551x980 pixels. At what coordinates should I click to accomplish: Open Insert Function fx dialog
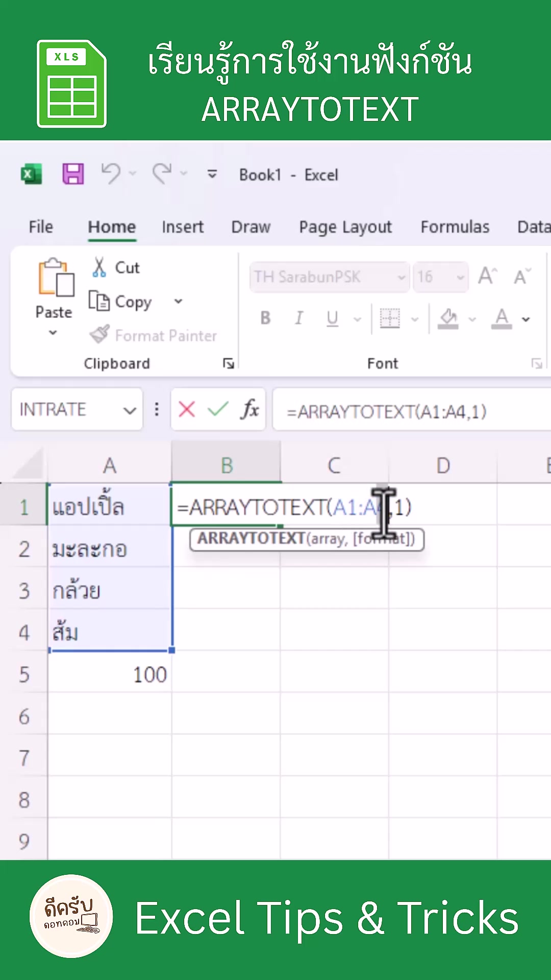tap(249, 409)
